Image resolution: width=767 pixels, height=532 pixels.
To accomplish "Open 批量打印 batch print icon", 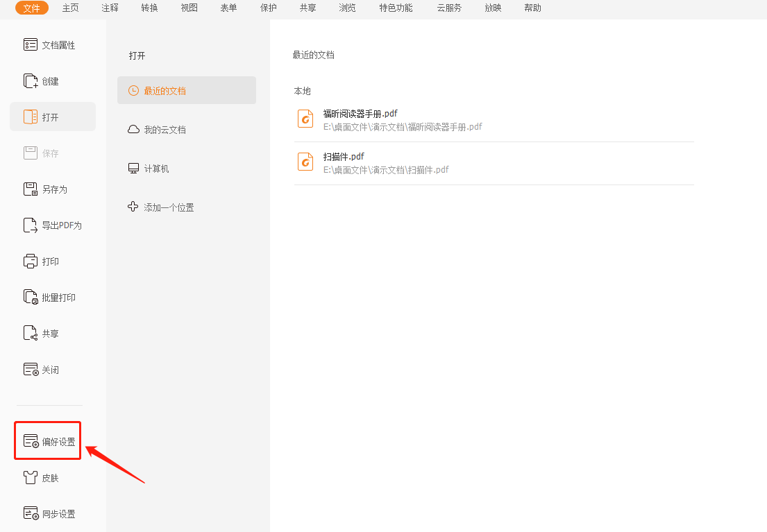I will pos(31,298).
